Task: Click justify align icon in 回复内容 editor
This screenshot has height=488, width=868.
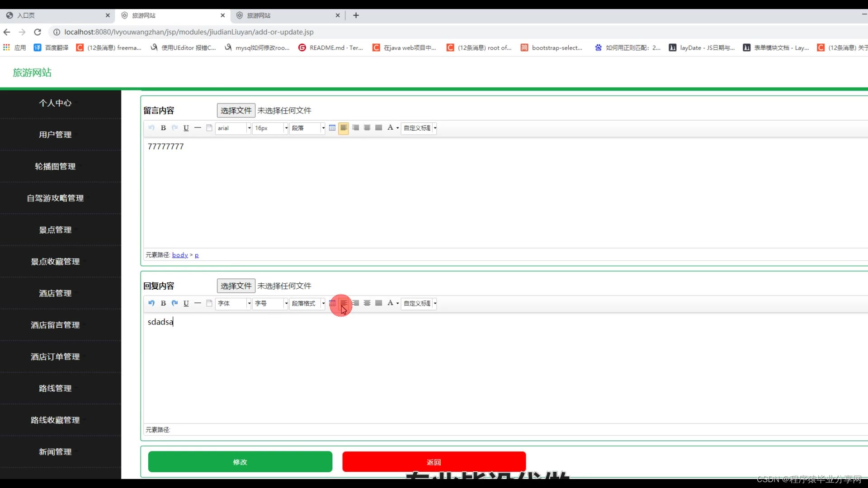Action: point(378,303)
